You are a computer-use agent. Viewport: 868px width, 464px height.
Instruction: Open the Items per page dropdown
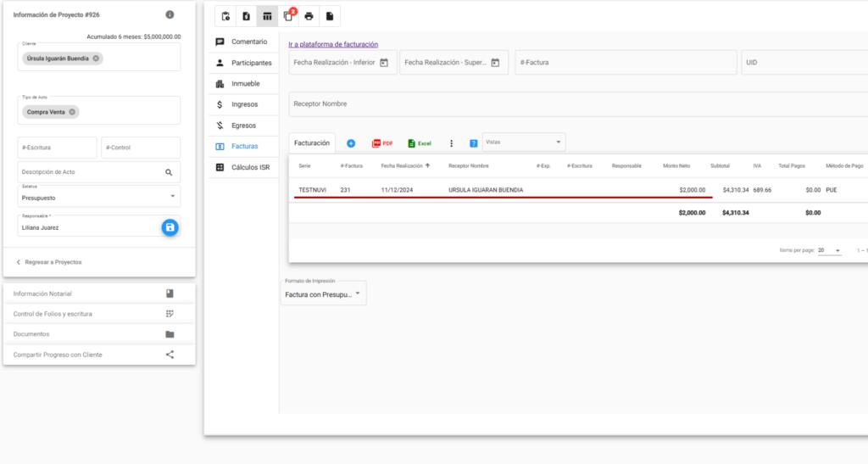(829, 251)
